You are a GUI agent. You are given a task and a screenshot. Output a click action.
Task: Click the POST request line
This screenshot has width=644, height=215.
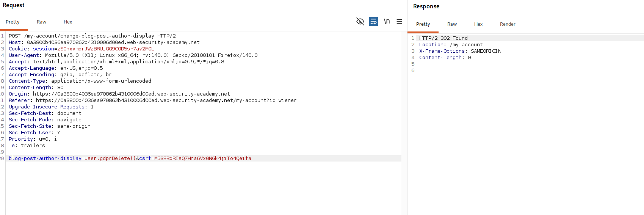pyautogui.click(x=92, y=36)
